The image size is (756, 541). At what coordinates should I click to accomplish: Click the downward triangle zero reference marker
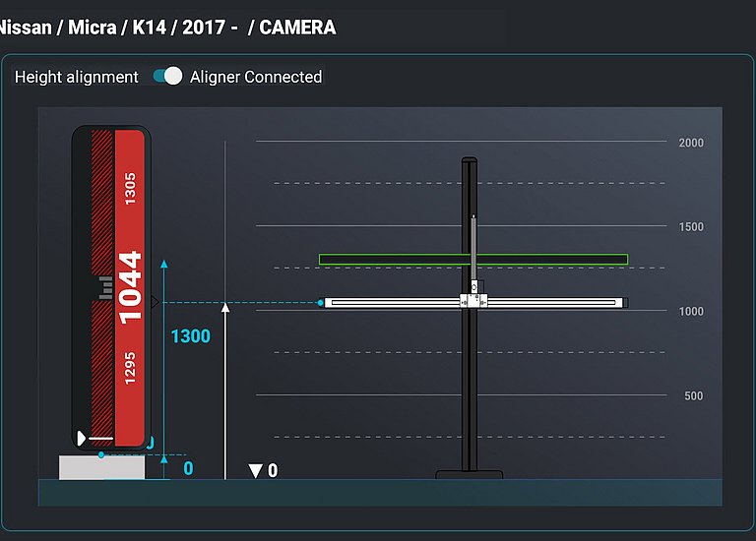point(256,471)
